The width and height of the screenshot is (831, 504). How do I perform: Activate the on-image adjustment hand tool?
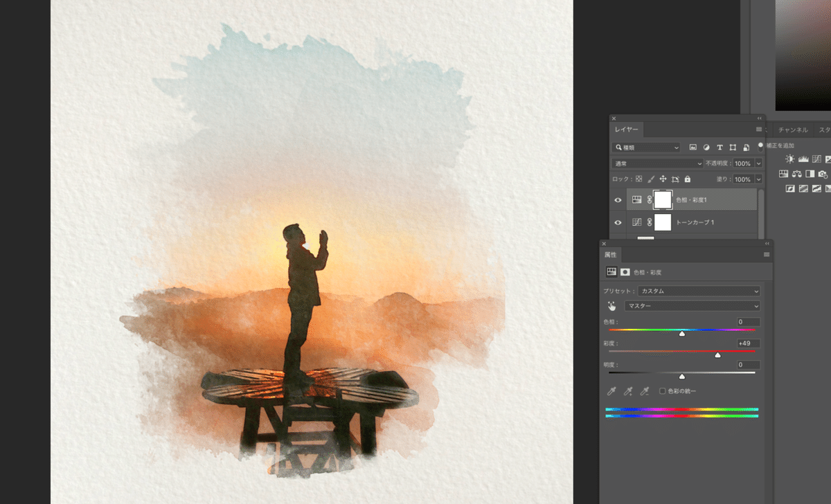click(x=612, y=306)
